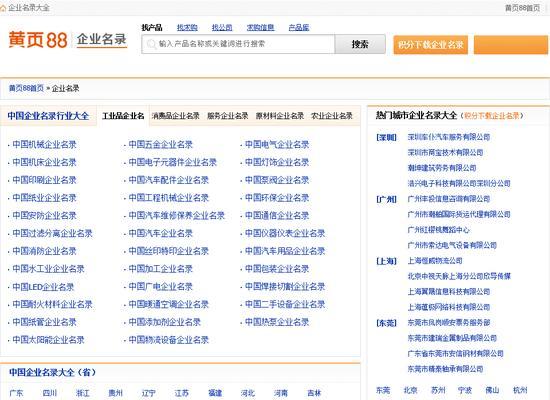Open the 中国包装企业名录 link
The image size is (550, 400).
[x=277, y=269]
